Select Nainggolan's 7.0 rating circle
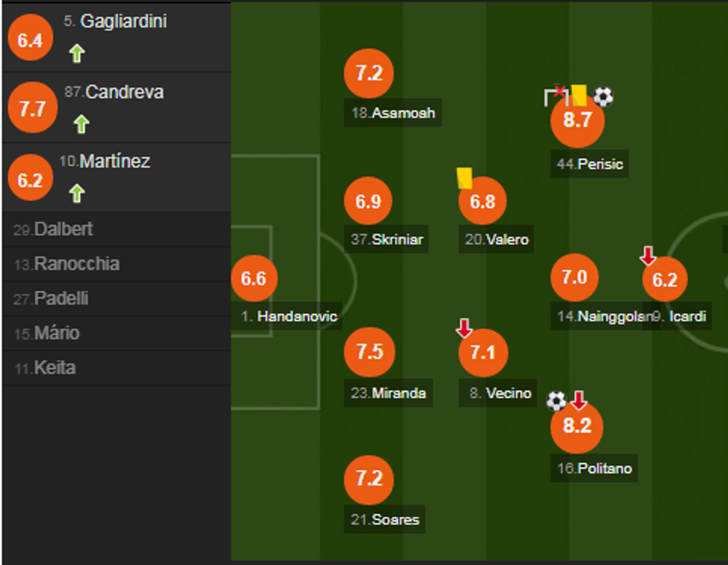Image resolution: width=728 pixels, height=565 pixels. tap(574, 278)
